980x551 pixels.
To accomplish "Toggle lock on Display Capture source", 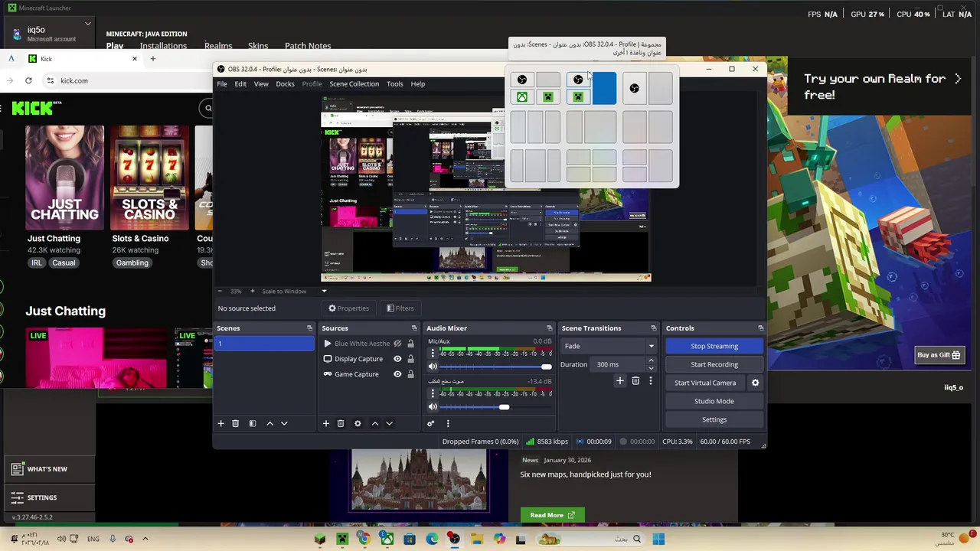I will pyautogui.click(x=410, y=359).
